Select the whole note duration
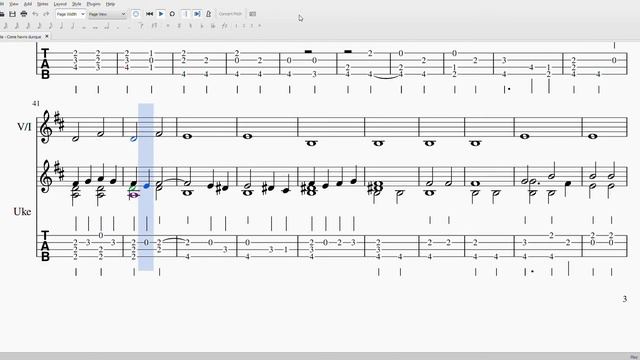The width and height of the screenshot is (640, 360). point(84,27)
